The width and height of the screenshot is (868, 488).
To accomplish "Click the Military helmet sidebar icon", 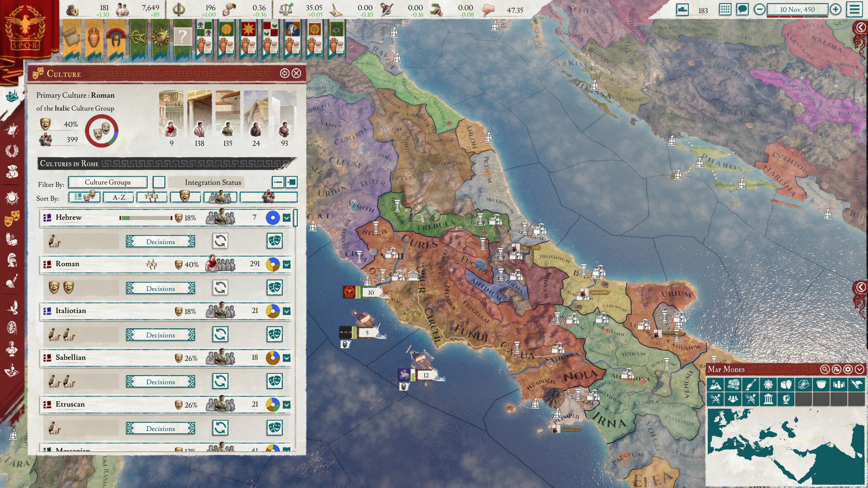I will point(12,260).
